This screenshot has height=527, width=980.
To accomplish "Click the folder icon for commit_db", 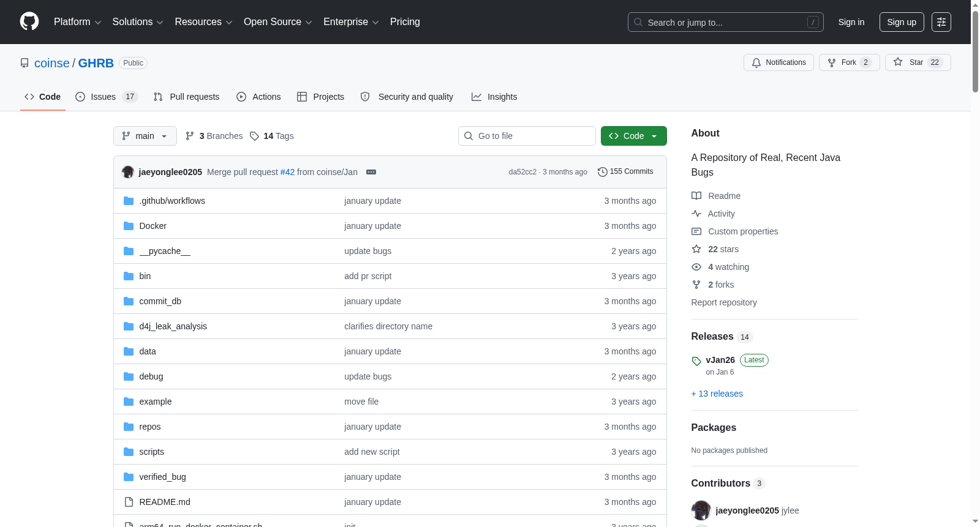I will [129, 301].
